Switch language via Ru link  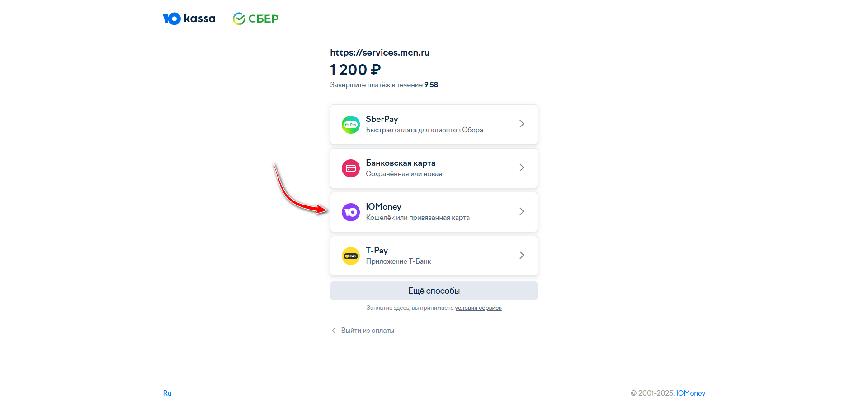click(167, 393)
